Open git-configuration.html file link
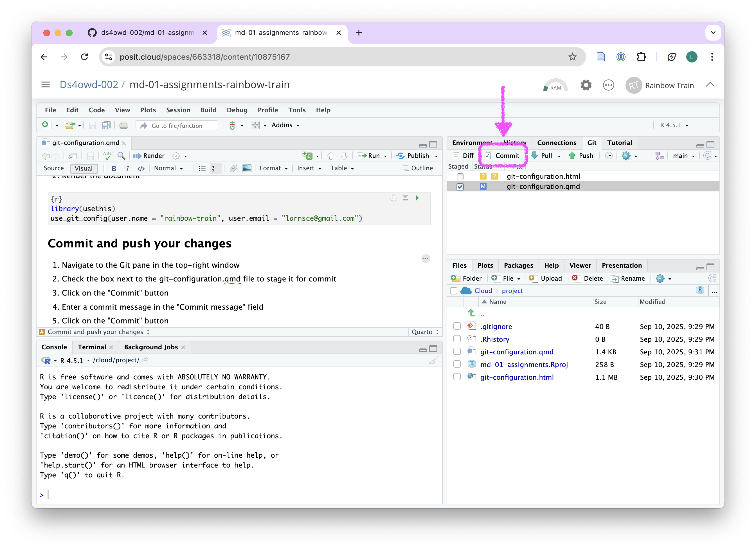This screenshot has height=550, width=756. [x=517, y=377]
